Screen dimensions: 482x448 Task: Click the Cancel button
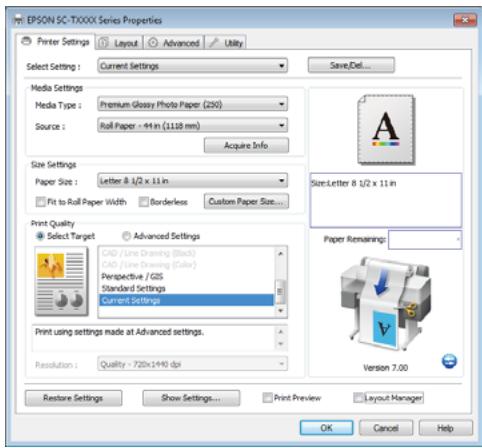point(386,428)
